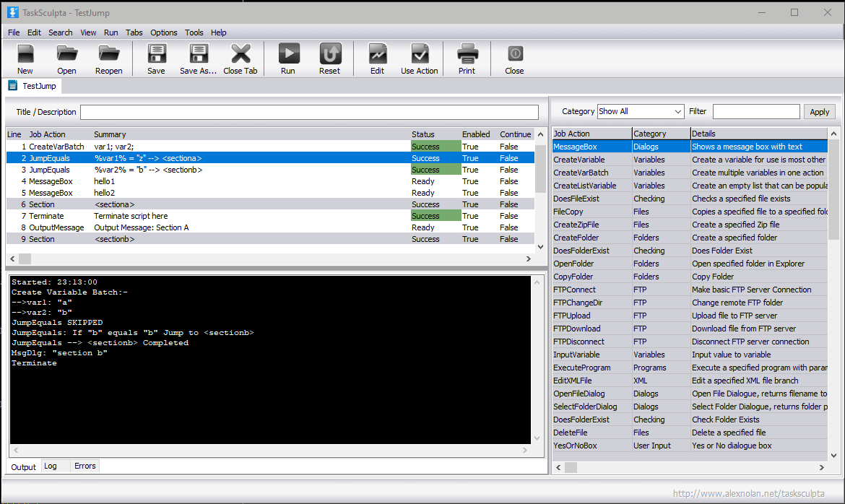Click the Apply filter button
Screen dimensions: 845x504
[819, 112]
